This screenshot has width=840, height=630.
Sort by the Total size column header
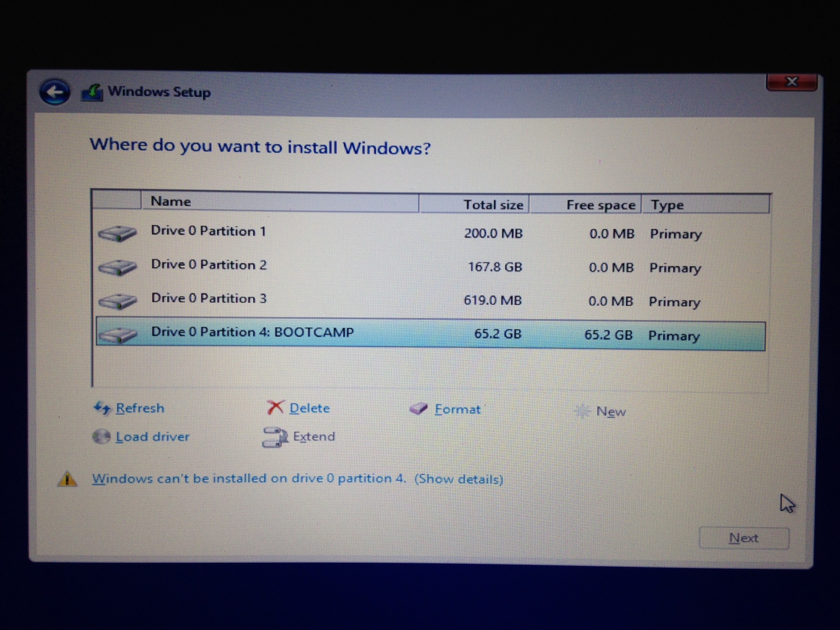point(475,204)
